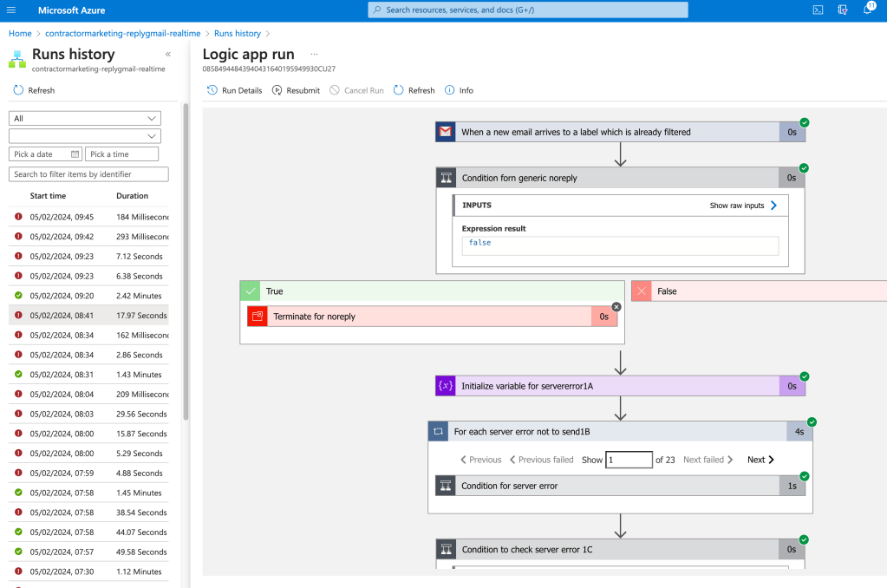
Task: Select the run at 05/02/2024, 09:42
Action: click(x=88, y=237)
